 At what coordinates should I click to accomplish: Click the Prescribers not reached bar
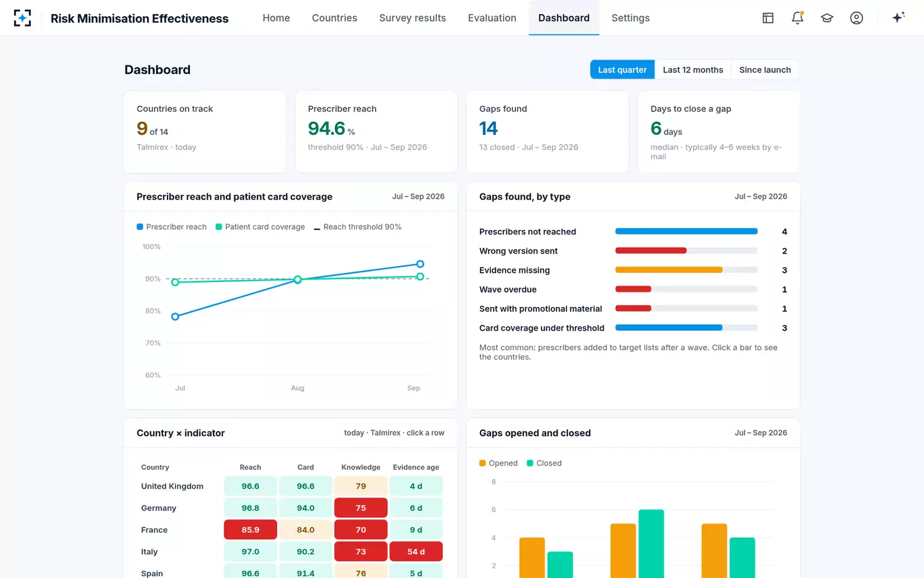(x=687, y=231)
